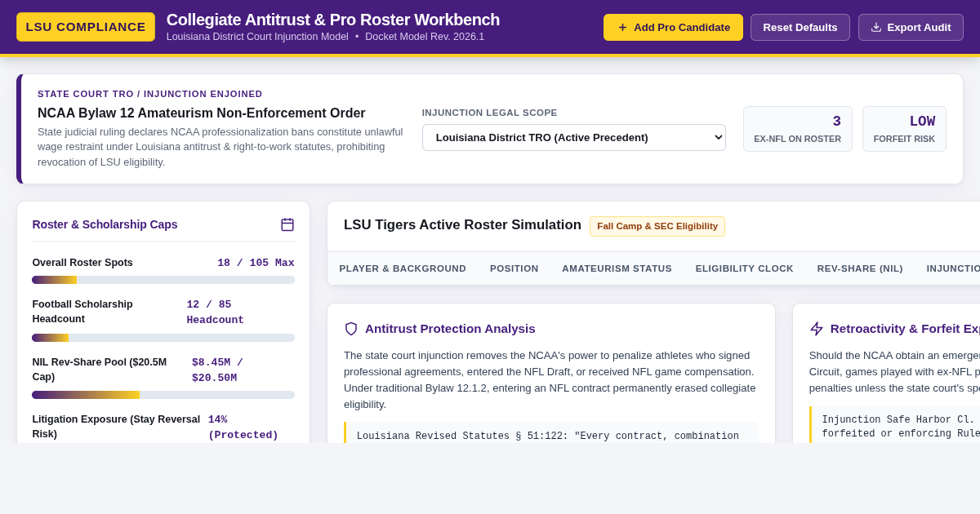
Task: Click the Litigation Exposure (Stay Reversal Risk) label
Action: coord(116,426)
